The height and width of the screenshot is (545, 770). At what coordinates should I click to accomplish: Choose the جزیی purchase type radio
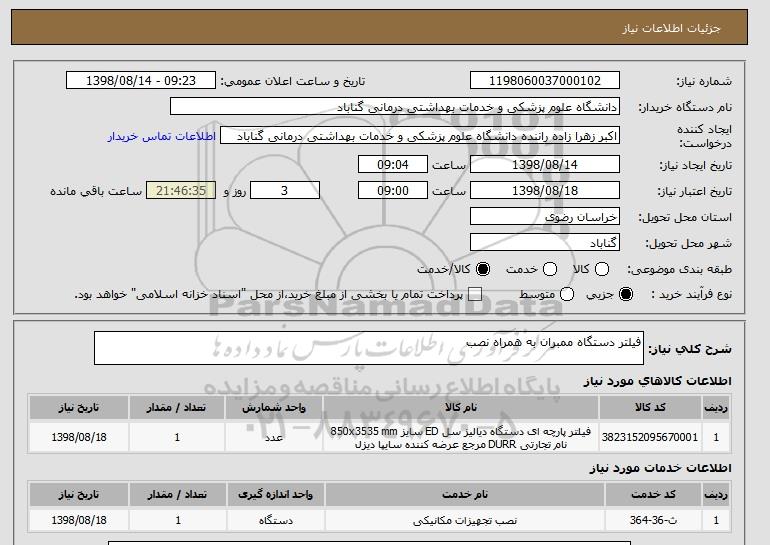pyautogui.click(x=626, y=294)
